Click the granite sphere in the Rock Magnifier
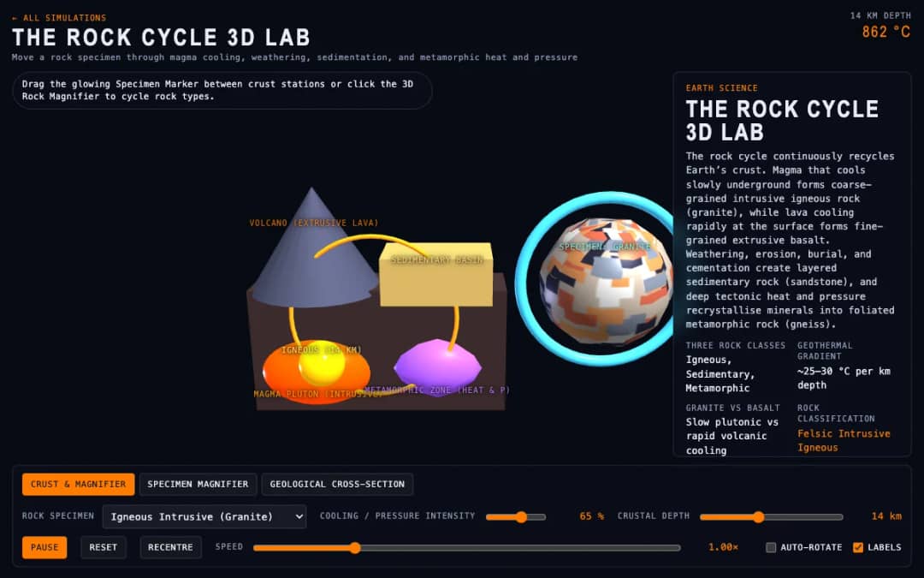The image size is (924, 578). 607,282
